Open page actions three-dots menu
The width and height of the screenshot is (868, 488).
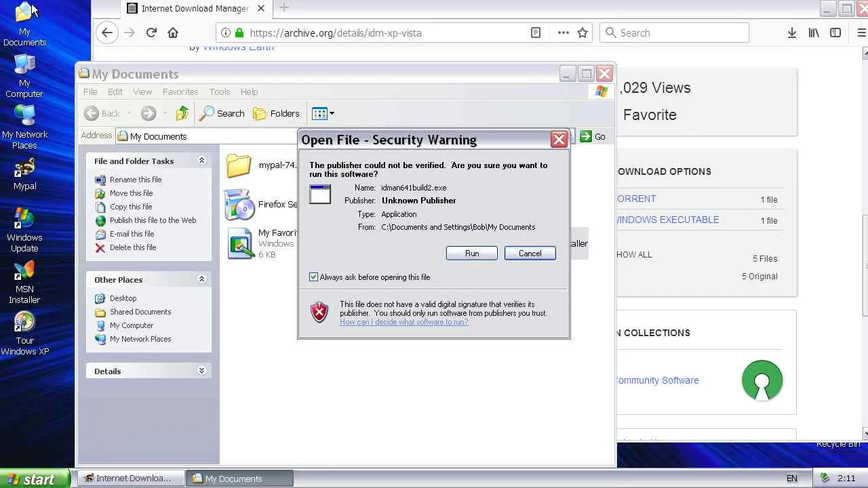[x=563, y=33]
